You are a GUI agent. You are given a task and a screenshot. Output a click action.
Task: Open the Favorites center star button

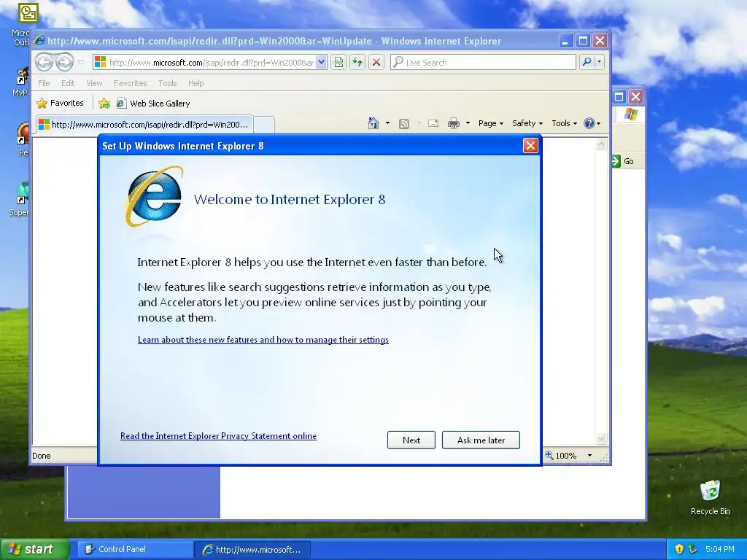click(x=61, y=104)
